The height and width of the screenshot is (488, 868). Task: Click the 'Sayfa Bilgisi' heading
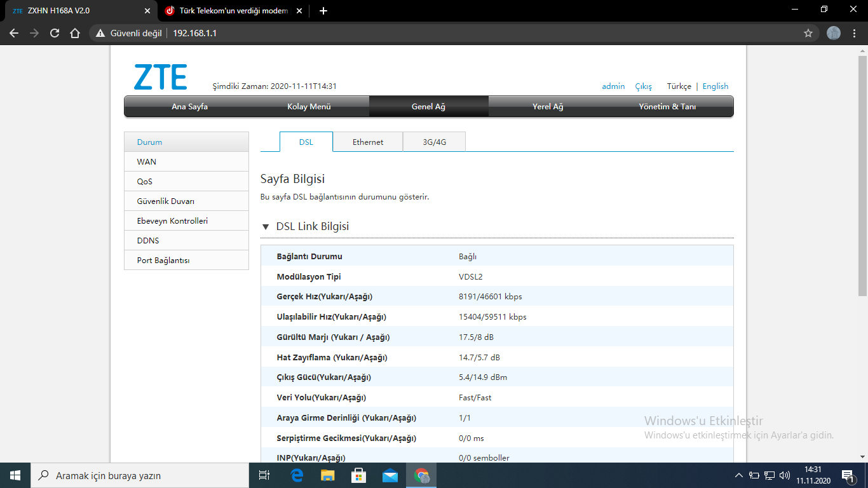pyautogui.click(x=292, y=179)
